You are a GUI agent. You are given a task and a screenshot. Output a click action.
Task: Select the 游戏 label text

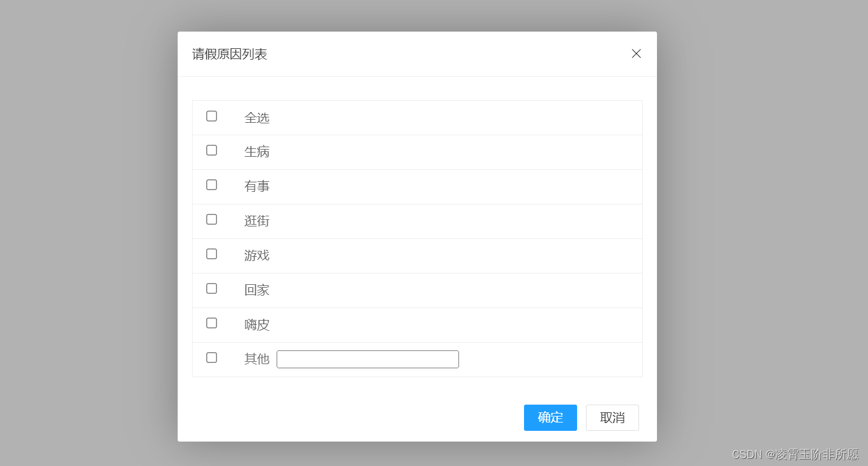click(x=257, y=255)
